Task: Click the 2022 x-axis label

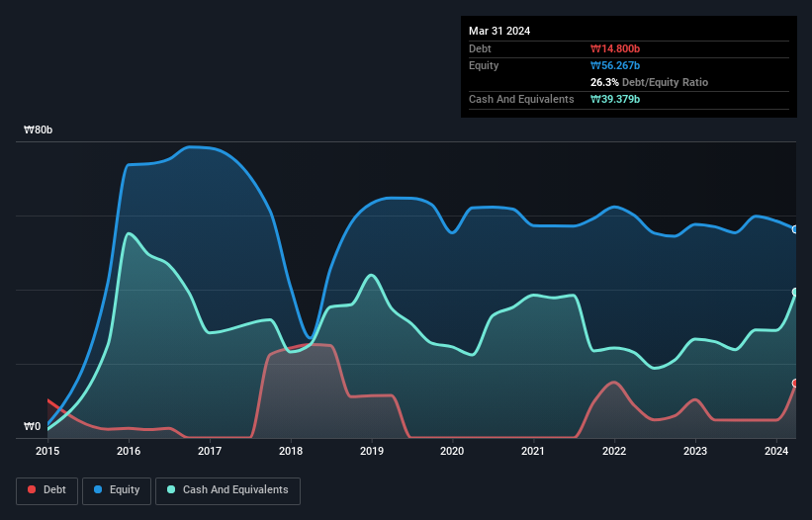Action: (x=614, y=451)
